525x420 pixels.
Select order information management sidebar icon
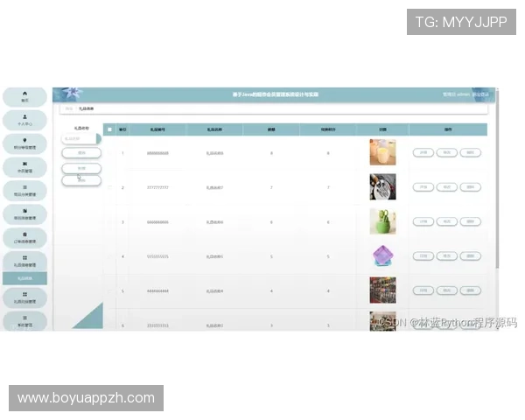coord(24,234)
